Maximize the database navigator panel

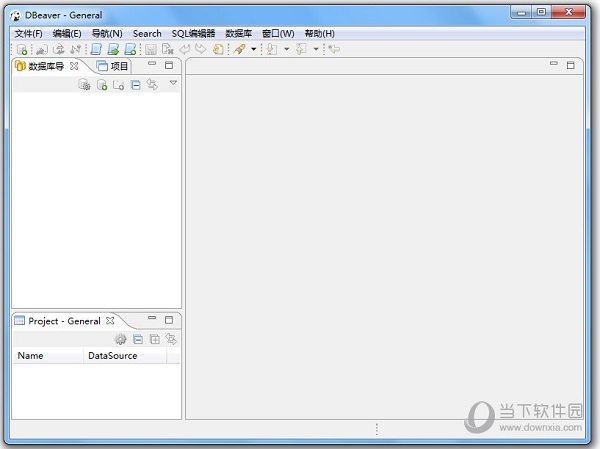pyautogui.click(x=169, y=65)
